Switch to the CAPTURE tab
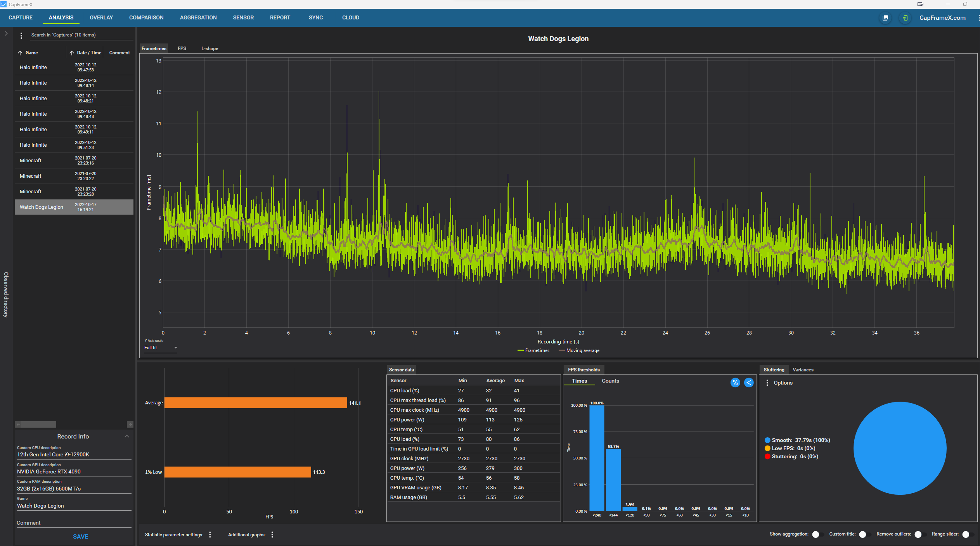This screenshot has height=546, width=980. click(21, 17)
